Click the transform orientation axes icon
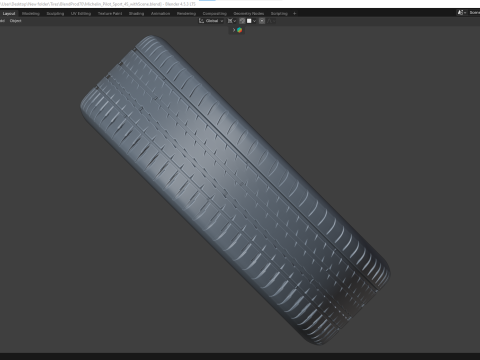 click(201, 21)
